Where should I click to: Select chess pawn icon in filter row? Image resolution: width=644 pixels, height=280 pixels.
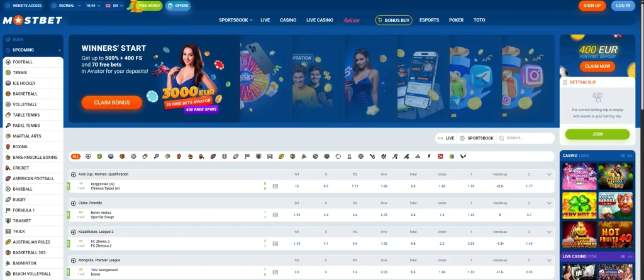coord(350,156)
